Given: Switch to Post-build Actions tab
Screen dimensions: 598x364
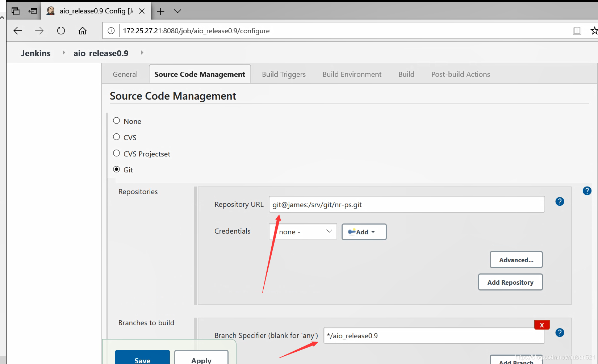Looking at the screenshot, I should coord(461,74).
